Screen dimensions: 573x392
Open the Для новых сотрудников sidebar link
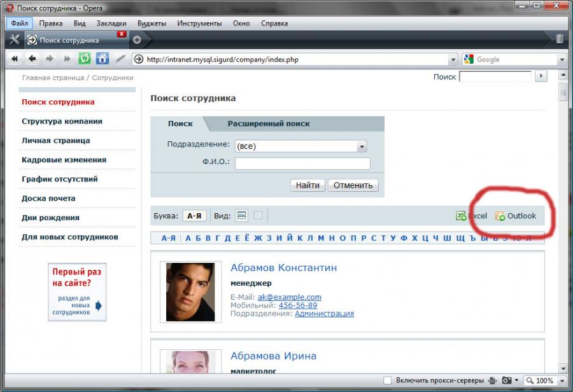tap(70, 237)
